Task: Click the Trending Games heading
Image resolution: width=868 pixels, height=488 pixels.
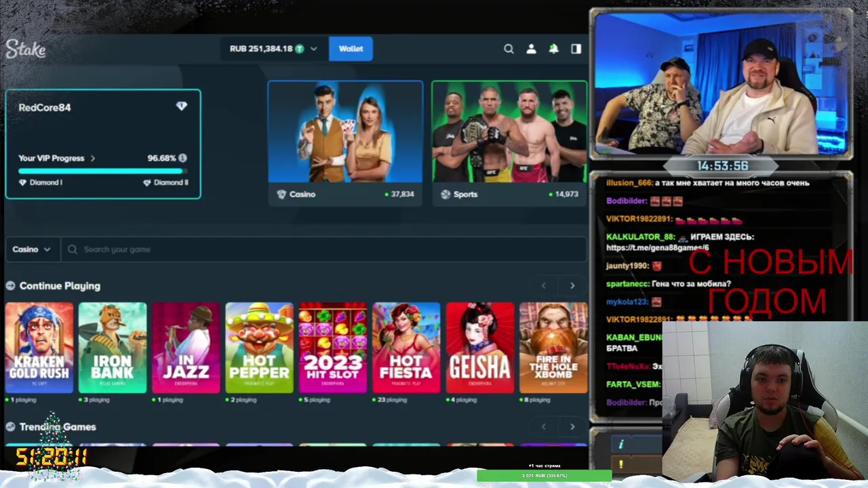Action: (x=58, y=427)
